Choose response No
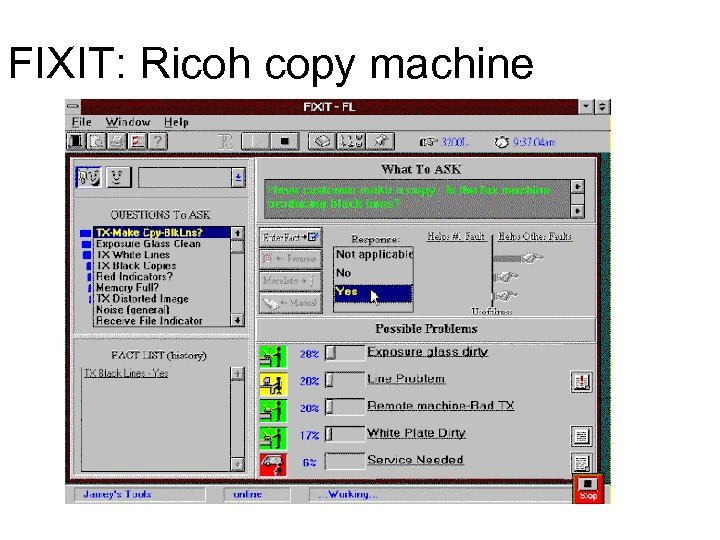Image resolution: width=720 pixels, height=540 pixels. coord(374,273)
